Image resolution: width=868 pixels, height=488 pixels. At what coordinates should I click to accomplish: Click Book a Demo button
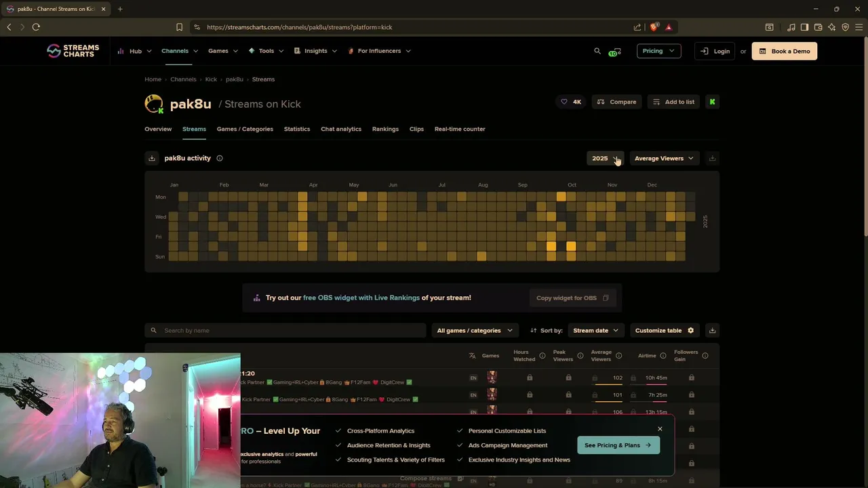coord(785,51)
